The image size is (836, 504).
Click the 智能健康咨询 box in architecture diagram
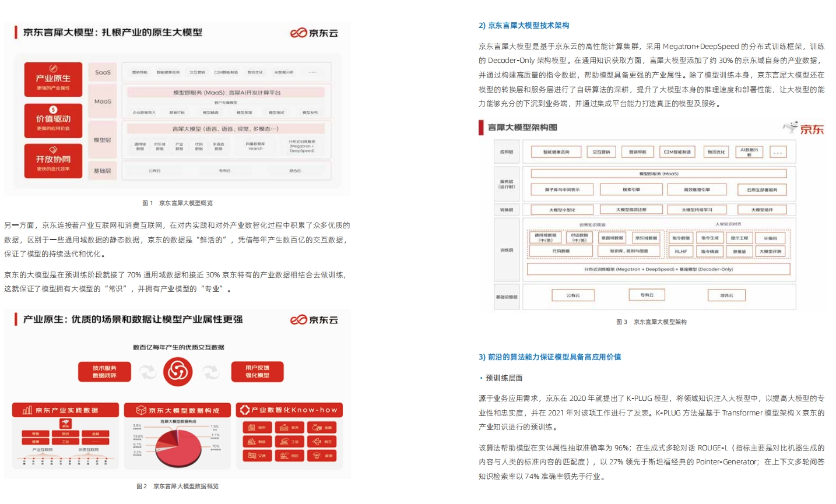tap(556, 152)
